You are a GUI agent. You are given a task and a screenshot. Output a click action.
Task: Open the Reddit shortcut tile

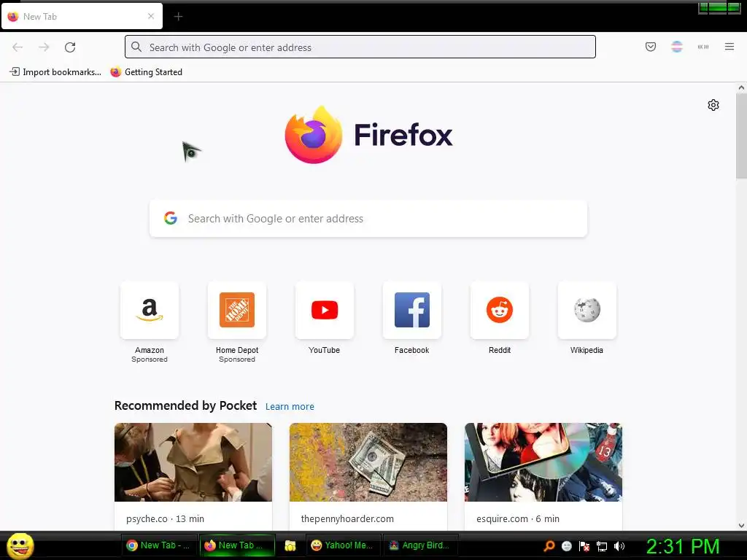(499, 310)
